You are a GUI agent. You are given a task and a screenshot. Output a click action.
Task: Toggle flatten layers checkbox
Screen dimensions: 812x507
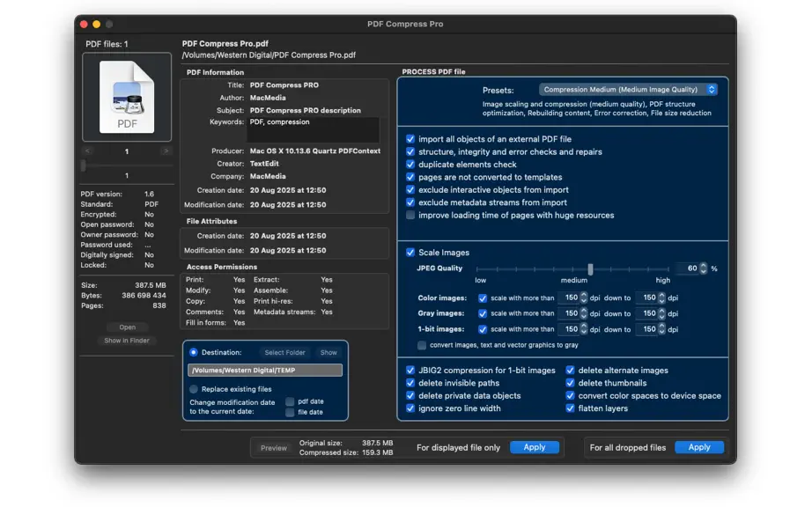570,408
